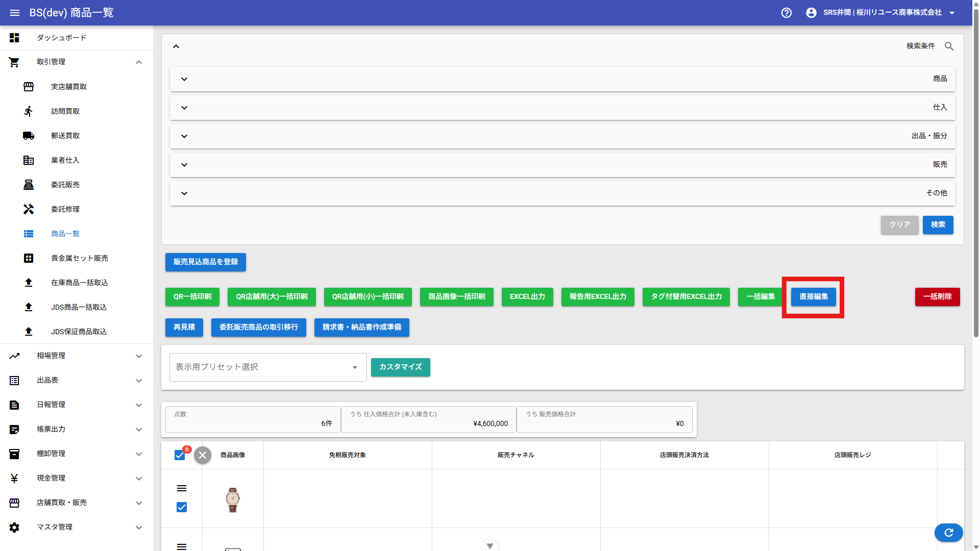980x551 pixels.
Task: Click the red 一括削除 button
Action: click(938, 297)
